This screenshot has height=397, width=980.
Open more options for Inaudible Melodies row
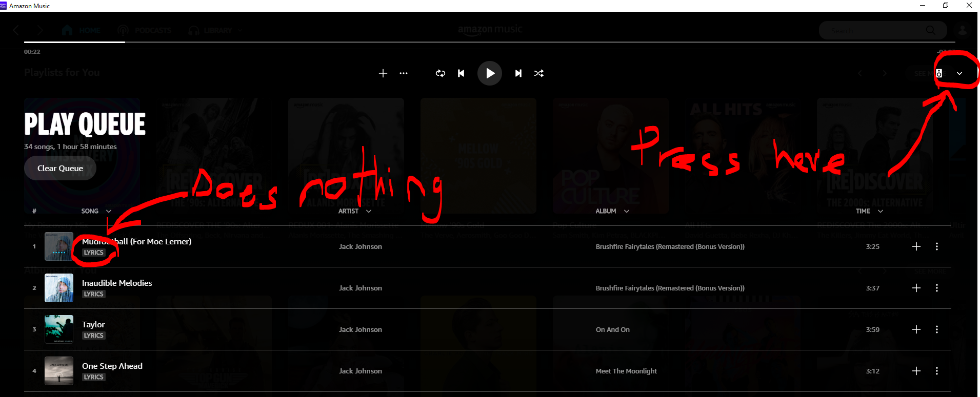point(937,288)
